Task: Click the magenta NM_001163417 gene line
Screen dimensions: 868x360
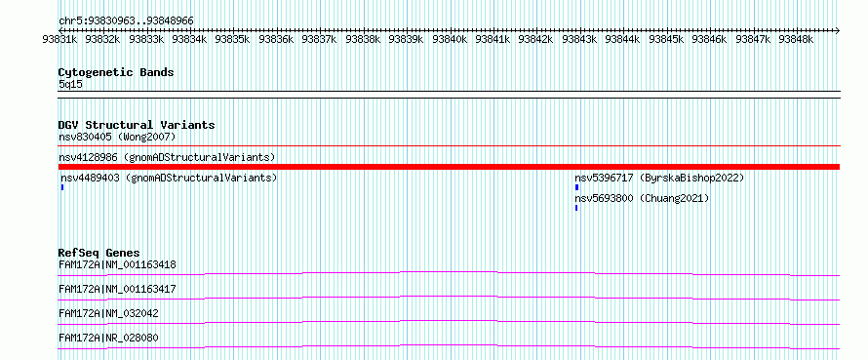Action: [449, 298]
